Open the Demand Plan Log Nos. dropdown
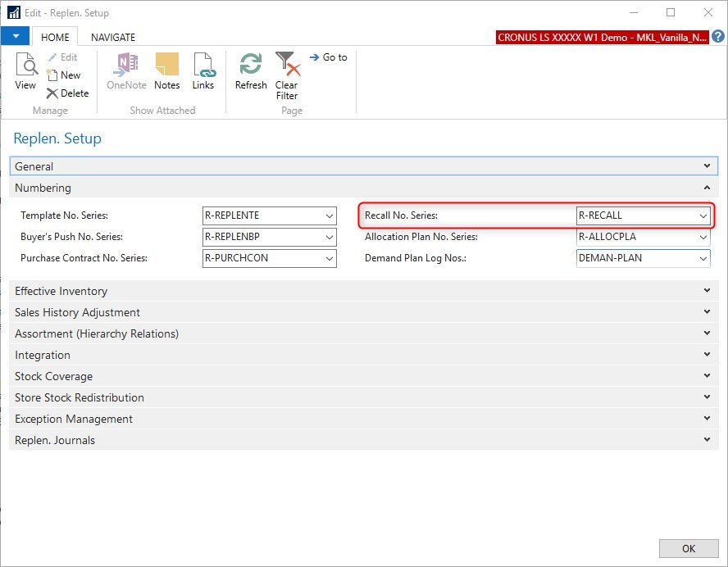This screenshot has width=728, height=567. tap(703, 258)
